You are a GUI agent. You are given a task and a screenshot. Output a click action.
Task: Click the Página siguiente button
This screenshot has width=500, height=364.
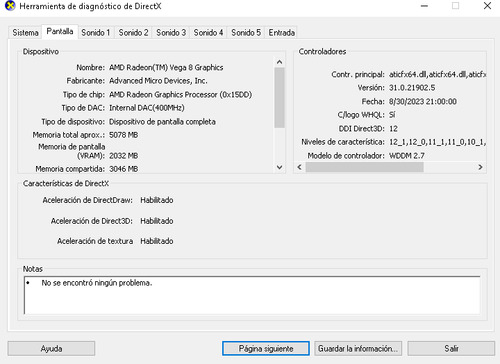pyautogui.click(x=266, y=349)
